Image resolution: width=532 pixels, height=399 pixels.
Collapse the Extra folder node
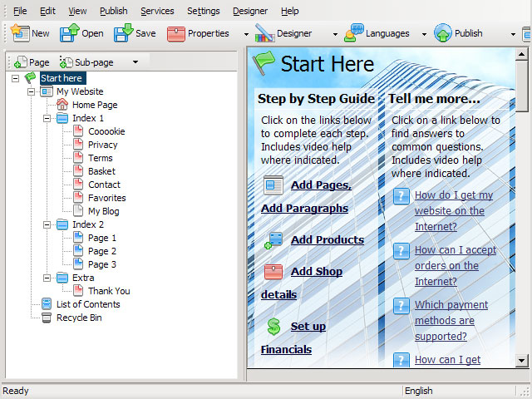pos(47,278)
